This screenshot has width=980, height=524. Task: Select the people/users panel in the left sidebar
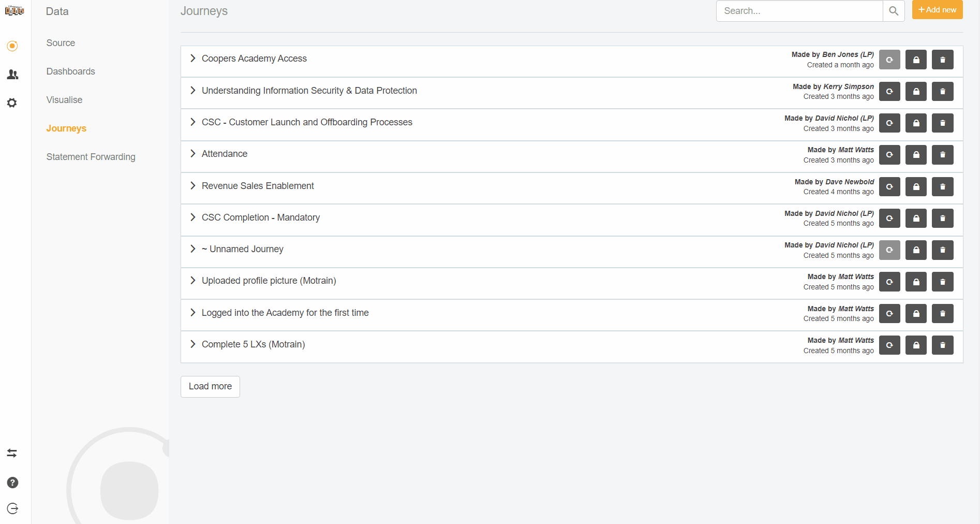[x=12, y=75]
